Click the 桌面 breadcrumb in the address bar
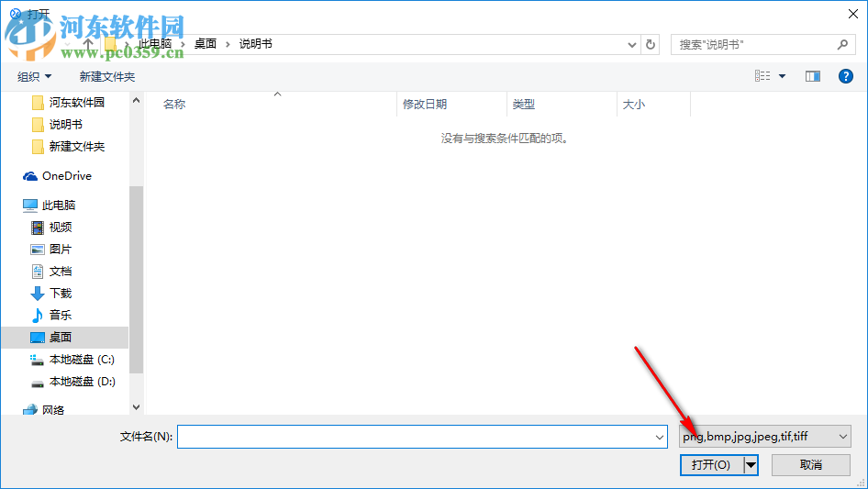868x489 pixels. pos(206,44)
